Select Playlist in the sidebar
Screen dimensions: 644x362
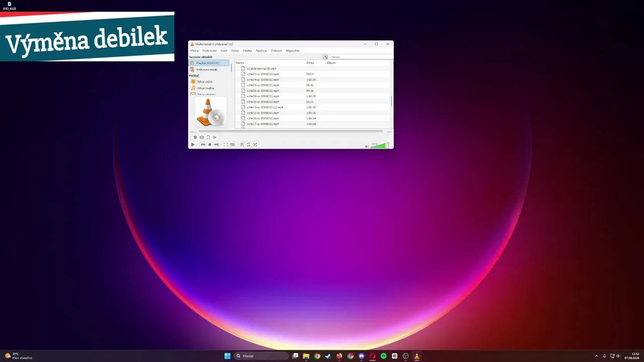(209, 63)
